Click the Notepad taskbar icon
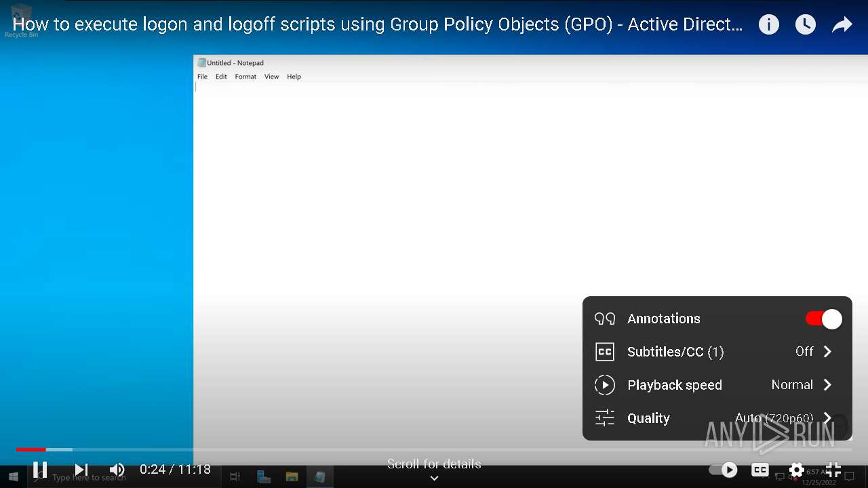868x488 pixels. click(x=319, y=477)
